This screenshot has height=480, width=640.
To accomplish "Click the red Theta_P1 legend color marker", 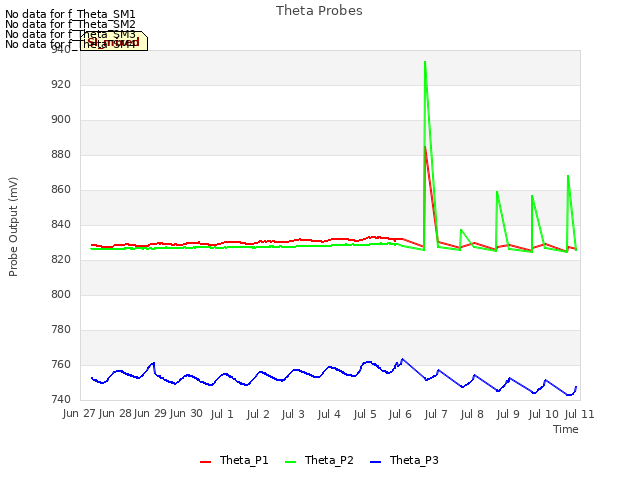I will [205, 462].
